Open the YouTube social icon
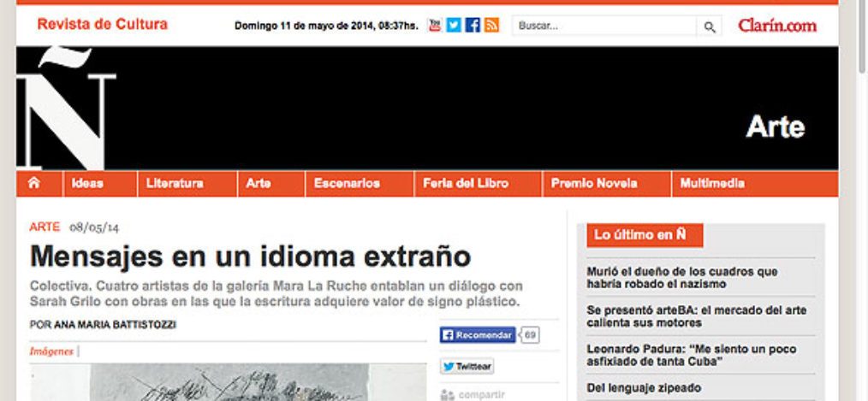 435,26
